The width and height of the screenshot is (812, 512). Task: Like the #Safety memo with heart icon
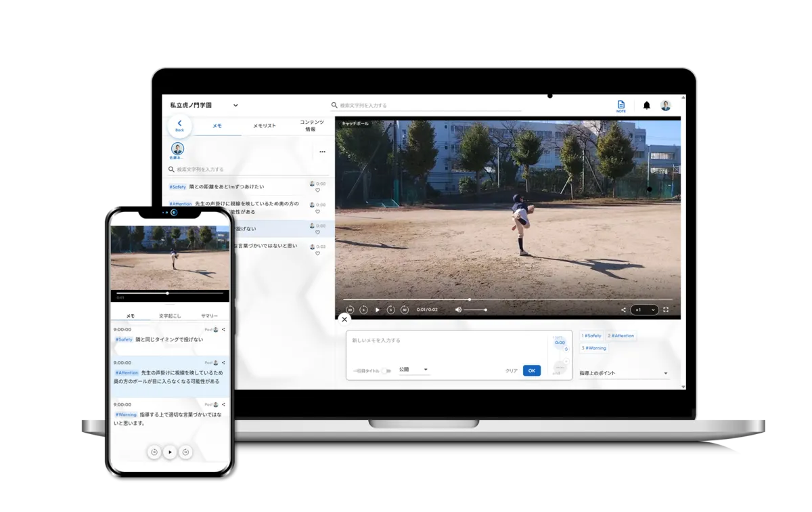click(317, 190)
